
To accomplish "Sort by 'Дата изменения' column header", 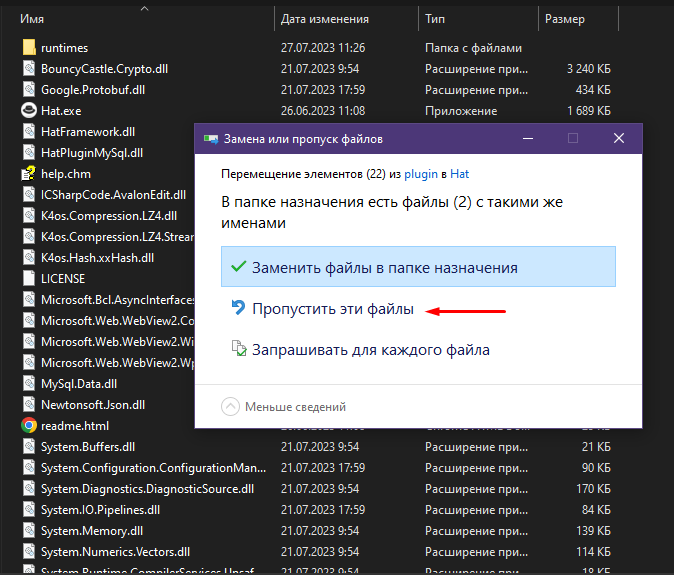I will click(324, 19).
